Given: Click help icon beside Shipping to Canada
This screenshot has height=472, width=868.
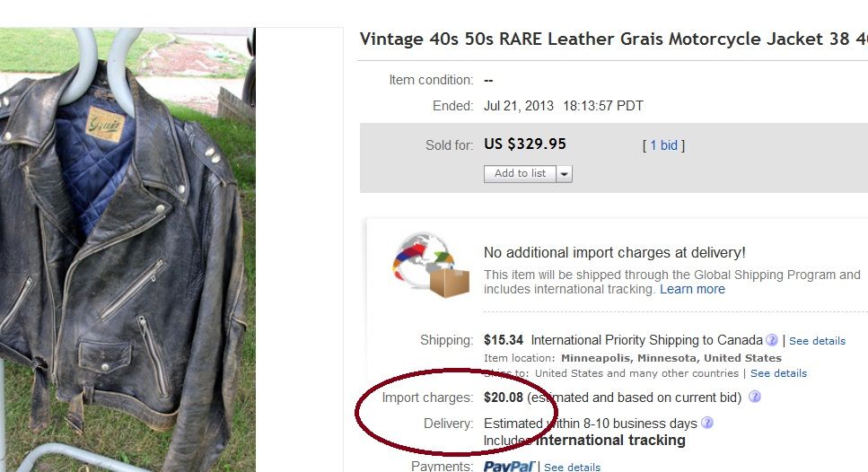Looking at the screenshot, I should (x=772, y=340).
